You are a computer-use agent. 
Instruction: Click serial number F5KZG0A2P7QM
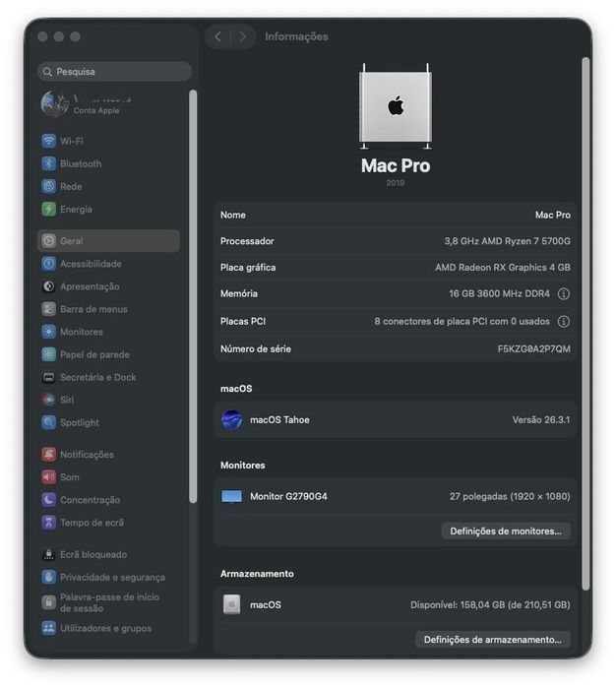pyautogui.click(x=534, y=349)
